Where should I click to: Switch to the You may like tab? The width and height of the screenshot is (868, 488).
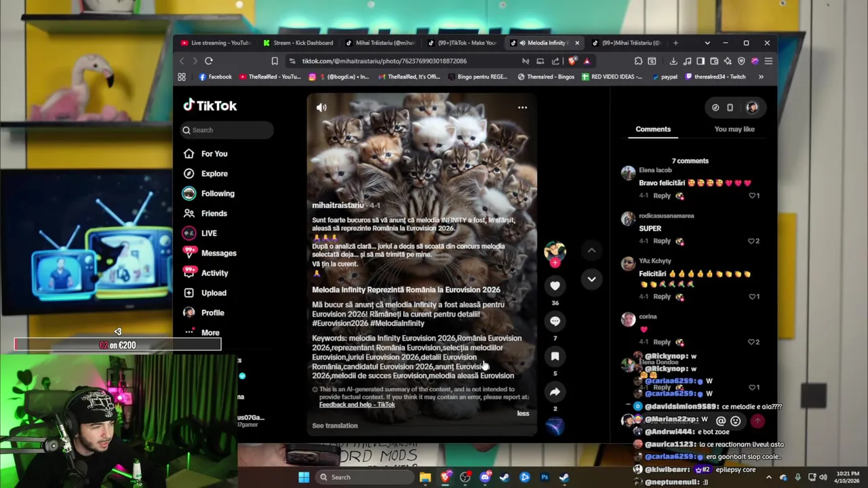pos(734,129)
